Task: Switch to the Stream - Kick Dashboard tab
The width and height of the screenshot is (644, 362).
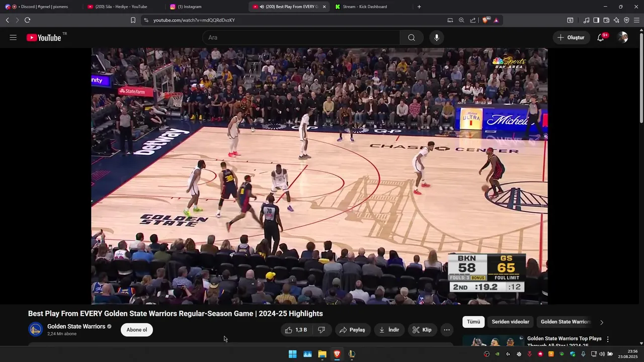Action: (371, 7)
